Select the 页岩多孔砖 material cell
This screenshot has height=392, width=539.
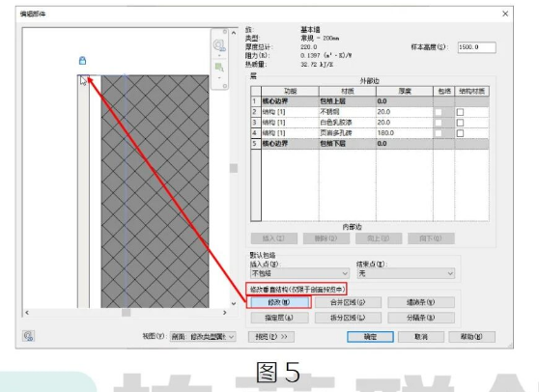348,133
